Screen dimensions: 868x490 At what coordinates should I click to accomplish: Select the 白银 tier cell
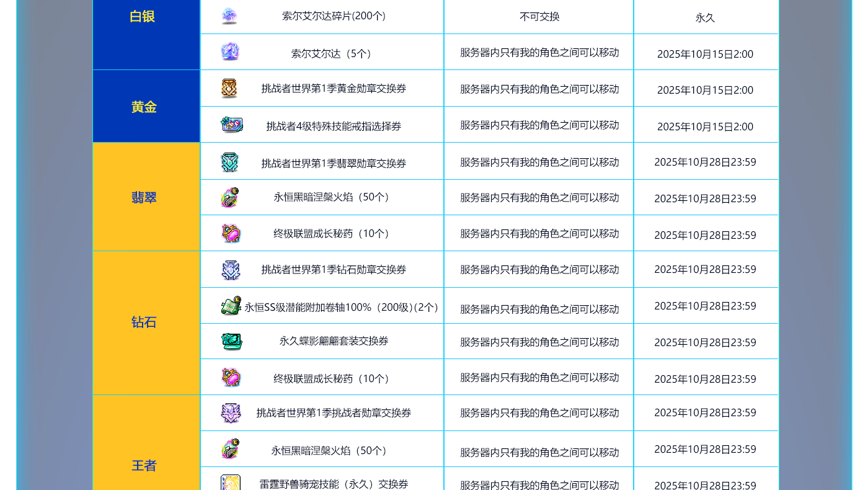pos(146,35)
